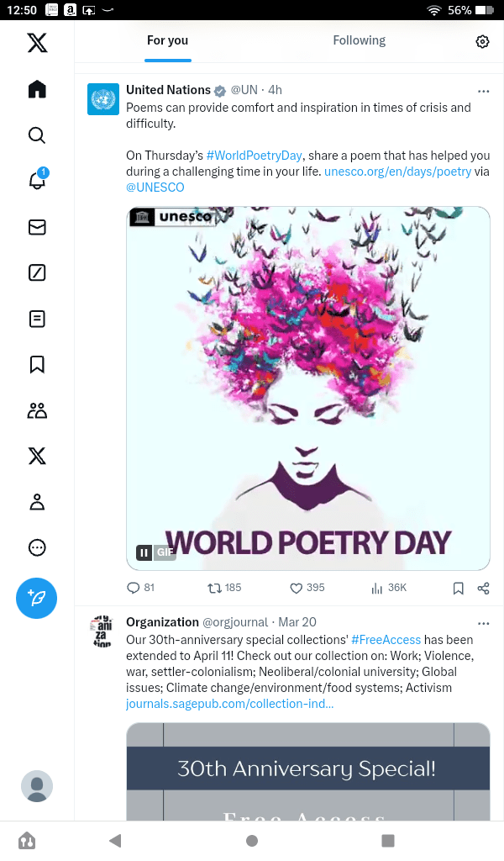
Task: Go to Home feed icon
Action: 37,89
